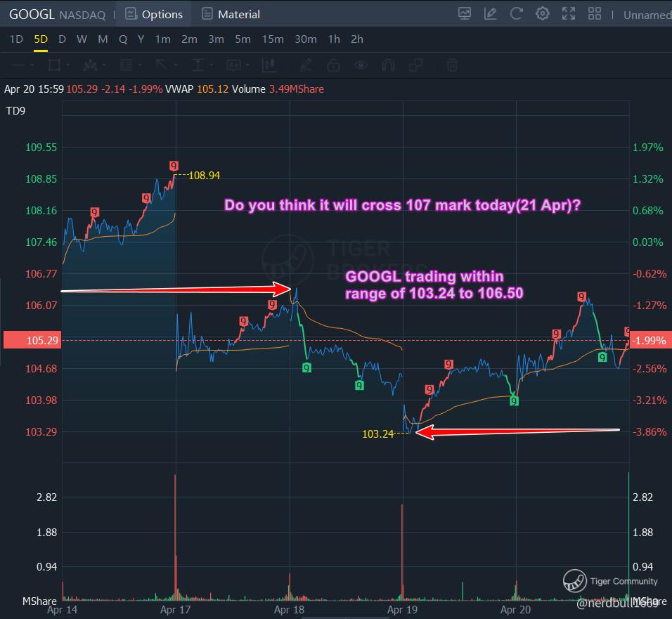Click the Options chain icon

pyautogui.click(x=131, y=14)
